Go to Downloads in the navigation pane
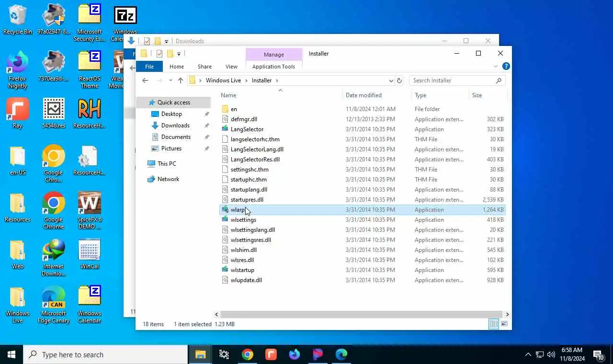613x364 pixels. pyautogui.click(x=175, y=125)
